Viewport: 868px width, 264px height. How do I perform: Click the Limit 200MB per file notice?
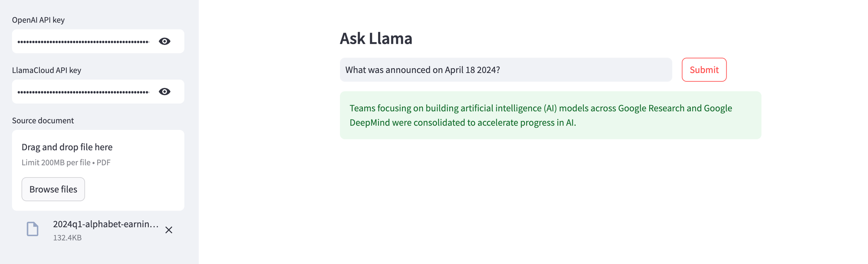pyautogui.click(x=66, y=162)
